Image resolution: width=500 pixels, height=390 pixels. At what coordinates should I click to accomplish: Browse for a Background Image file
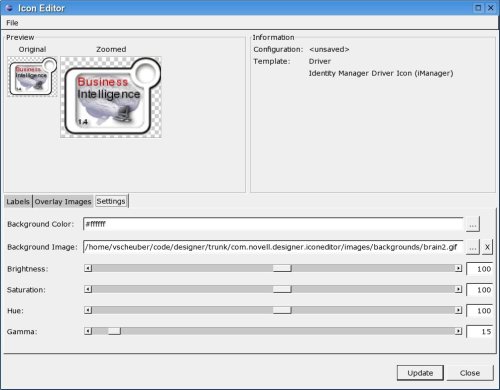[x=473, y=247]
